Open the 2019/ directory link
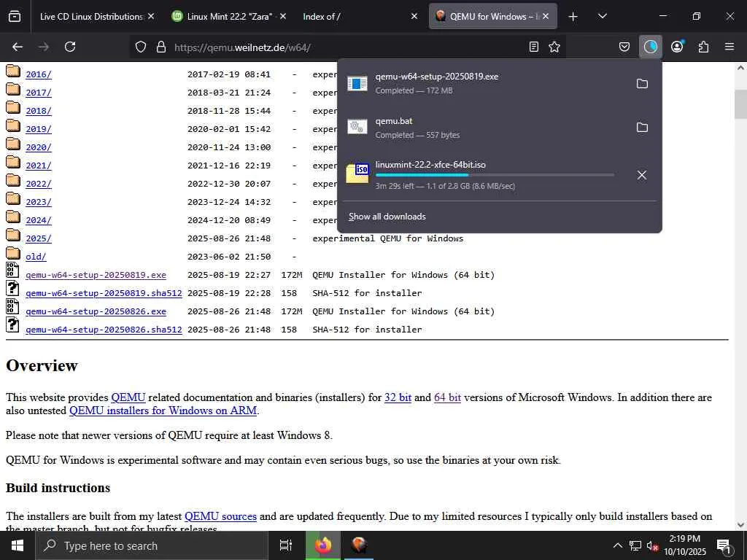This screenshot has height=560, width=747. click(x=39, y=129)
